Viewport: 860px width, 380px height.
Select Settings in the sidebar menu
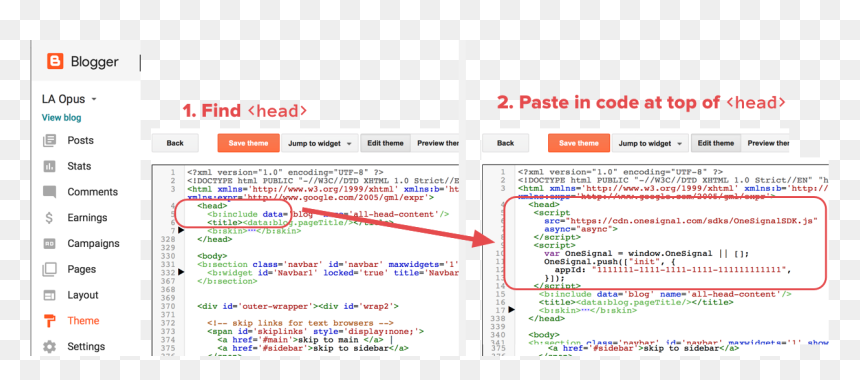click(x=86, y=347)
